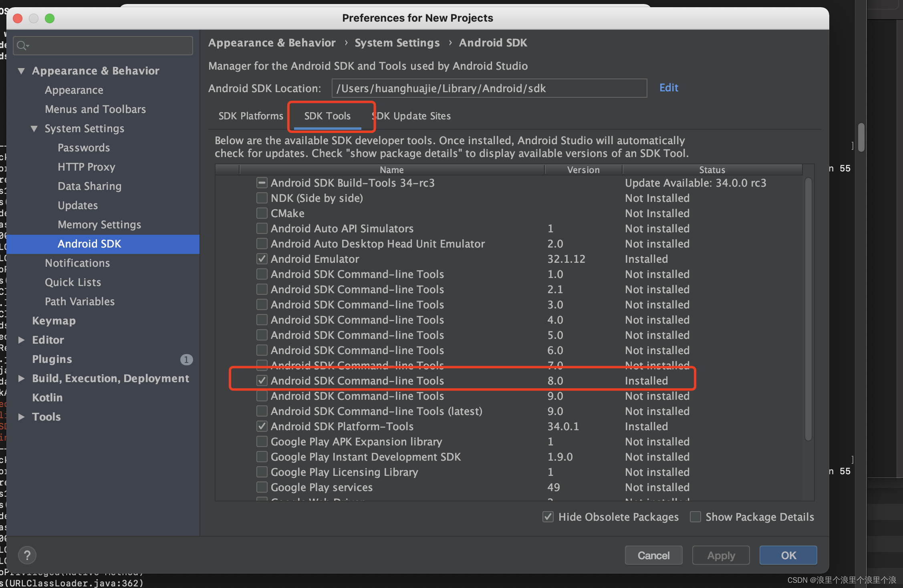Screen dimensions: 903x588
Task: Toggle the Android SDK Build-Tools 34-rc3 checkbox
Action: coord(262,183)
